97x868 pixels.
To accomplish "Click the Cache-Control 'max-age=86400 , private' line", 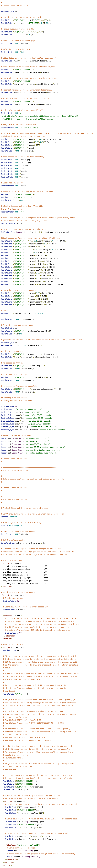I will coord(25,444).
